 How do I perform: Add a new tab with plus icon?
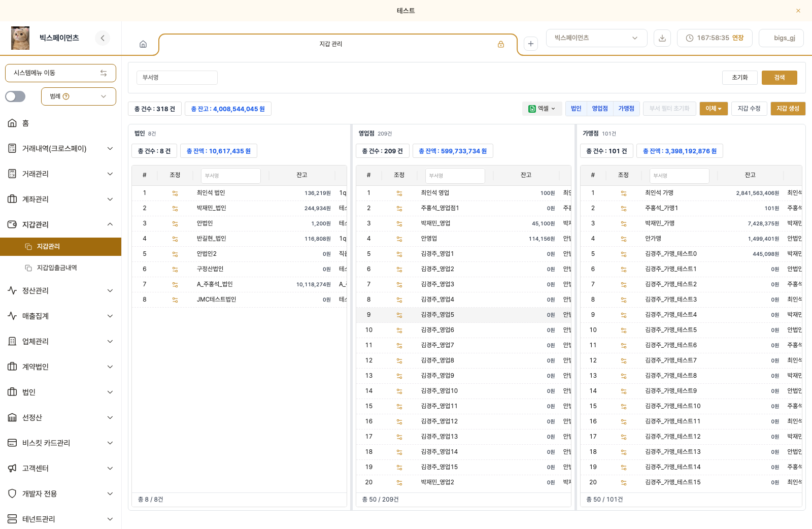[530, 44]
